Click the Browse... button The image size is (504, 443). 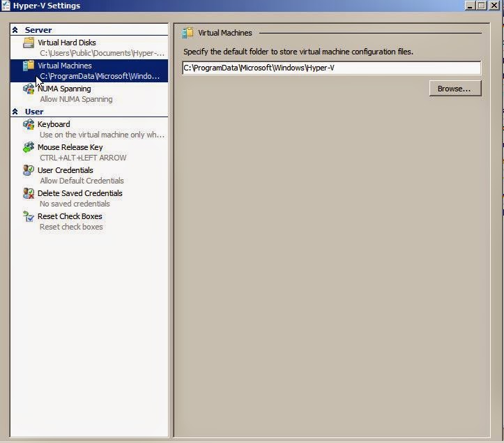coord(455,89)
